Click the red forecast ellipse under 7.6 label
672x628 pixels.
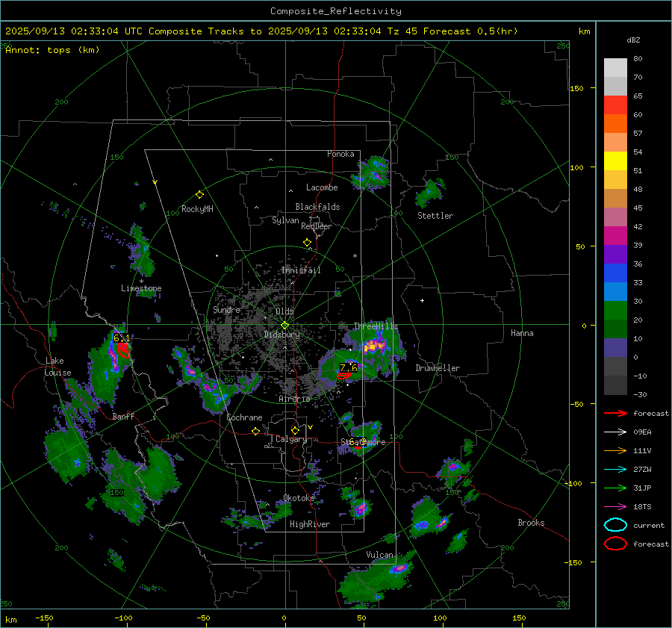(x=343, y=376)
